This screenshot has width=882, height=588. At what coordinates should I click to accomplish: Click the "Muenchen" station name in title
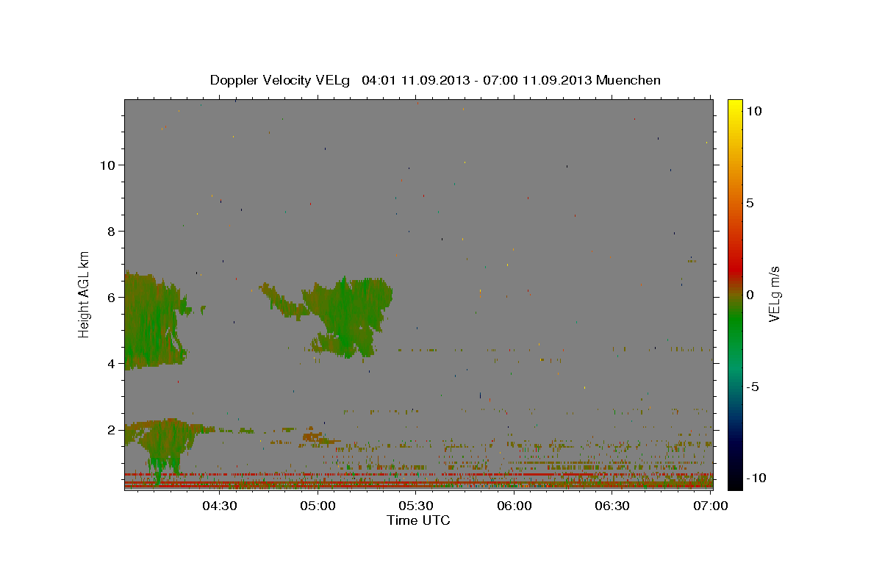click(628, 80)
